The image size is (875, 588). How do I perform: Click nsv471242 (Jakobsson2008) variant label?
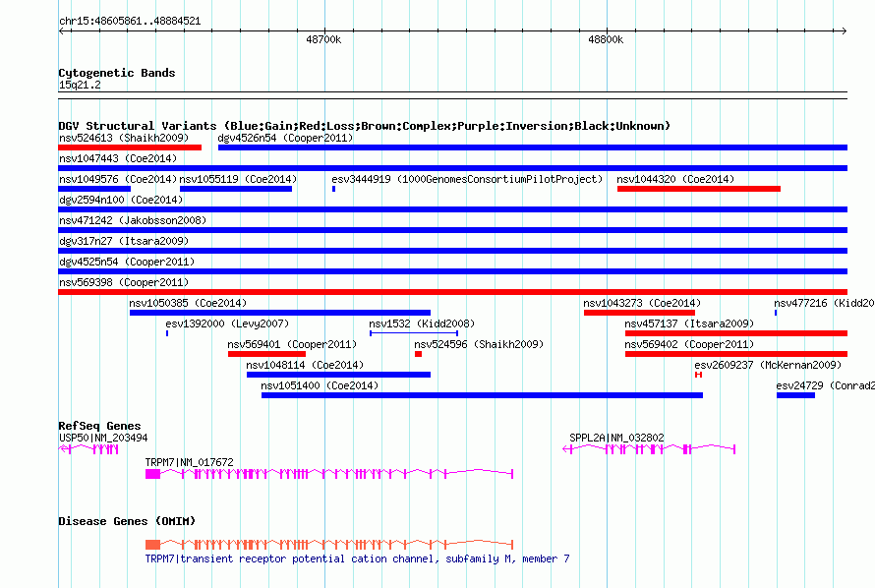(133, 220)
